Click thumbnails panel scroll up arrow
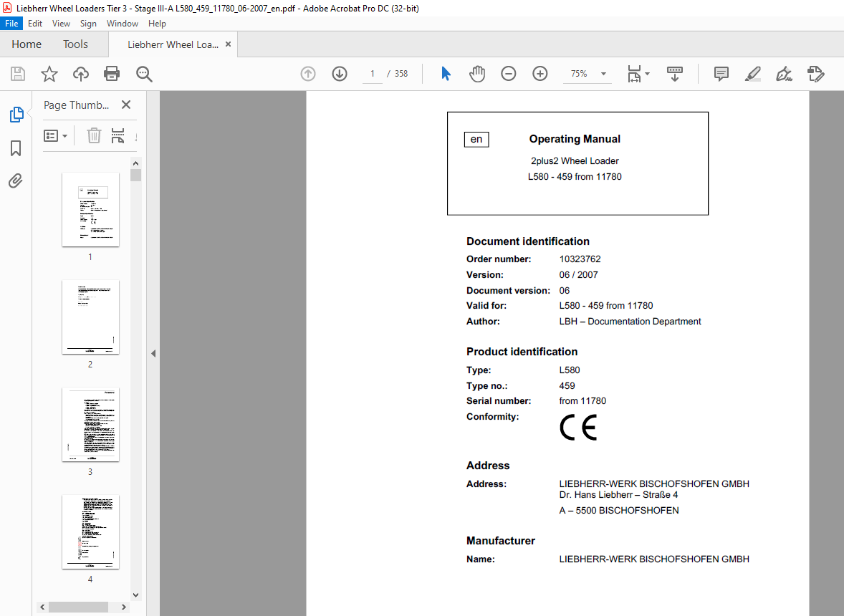Viewport: 844px width, 616px height. point(135,163)
